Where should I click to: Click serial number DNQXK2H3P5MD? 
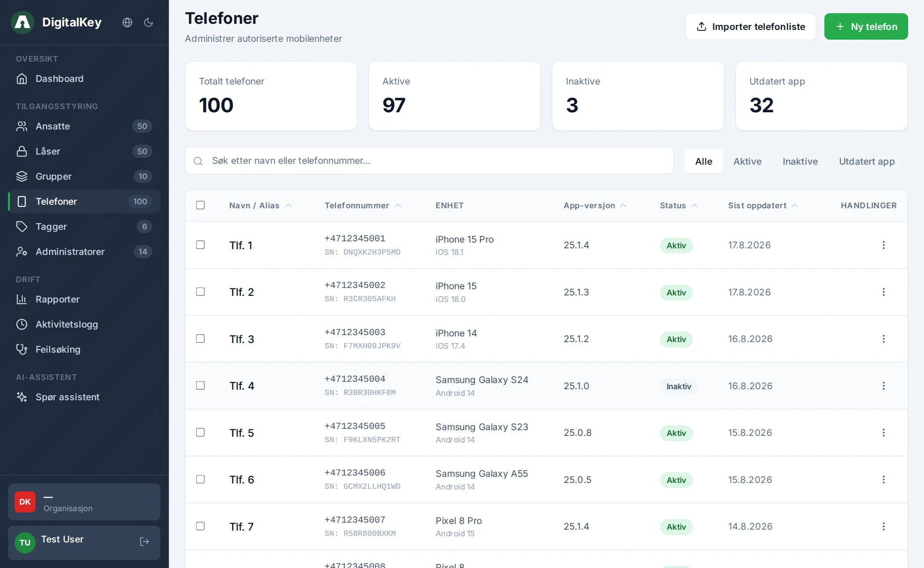click(x=372, y=252)
